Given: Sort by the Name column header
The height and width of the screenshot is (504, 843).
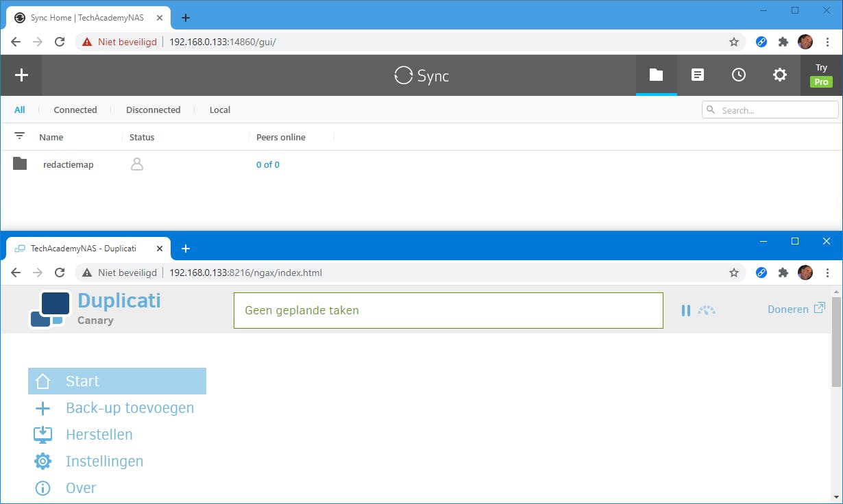Looking at the screenshot, I should point(51,137).
